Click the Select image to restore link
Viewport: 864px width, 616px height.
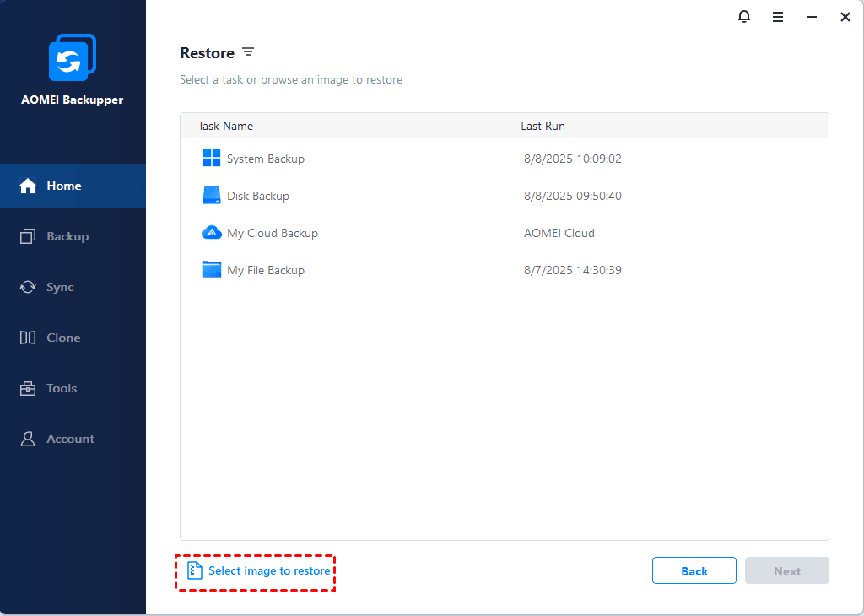[x=269, y=571]
